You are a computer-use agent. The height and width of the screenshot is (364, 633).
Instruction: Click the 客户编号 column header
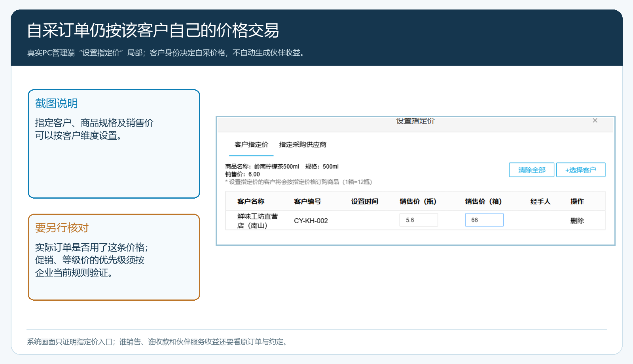point(307,201)
